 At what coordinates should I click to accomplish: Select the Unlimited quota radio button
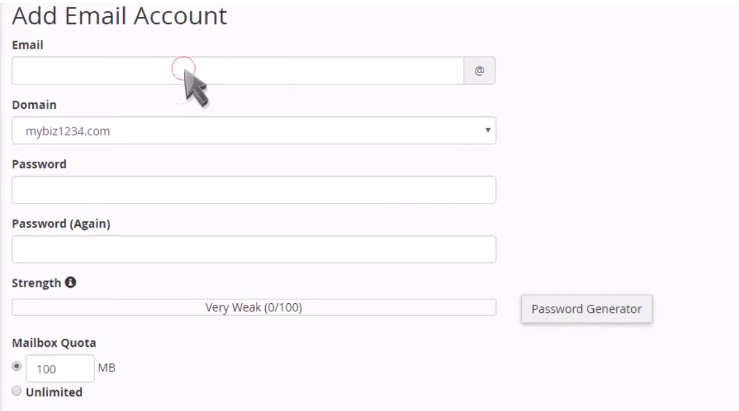pos(17,391)
